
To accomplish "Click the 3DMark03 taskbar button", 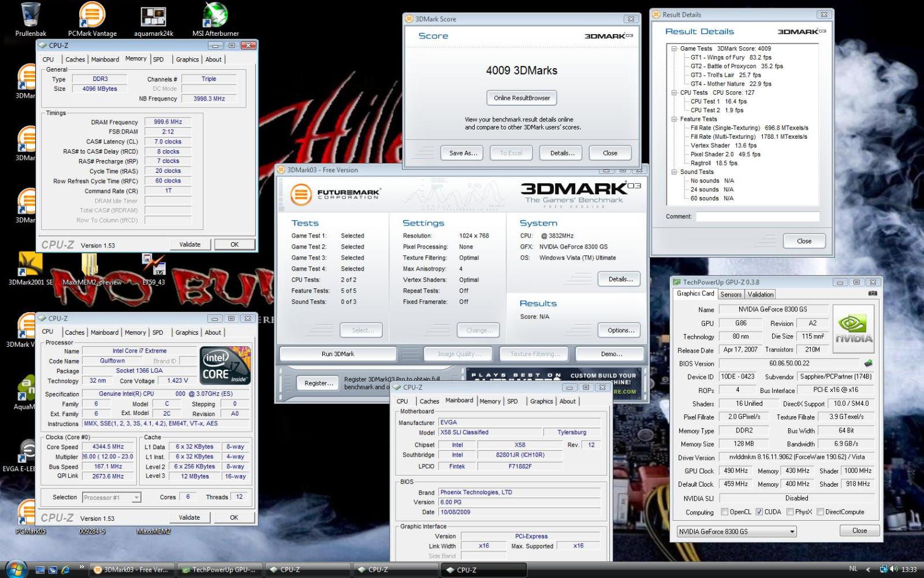I will click(131, 570).
